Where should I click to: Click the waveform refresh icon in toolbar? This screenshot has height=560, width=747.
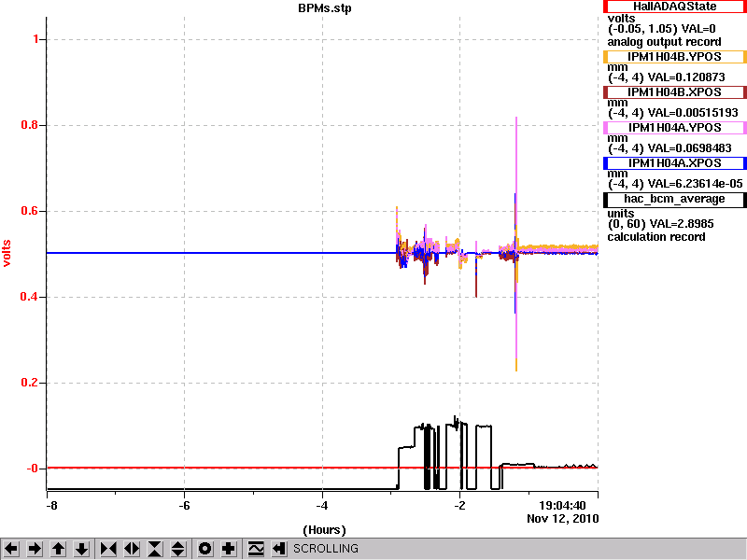pos(256,549)
